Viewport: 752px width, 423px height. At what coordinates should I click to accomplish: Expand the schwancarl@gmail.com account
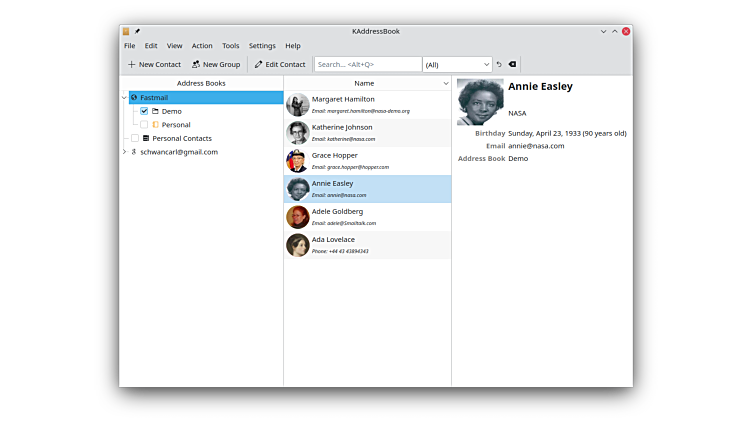tap(124, 152)
